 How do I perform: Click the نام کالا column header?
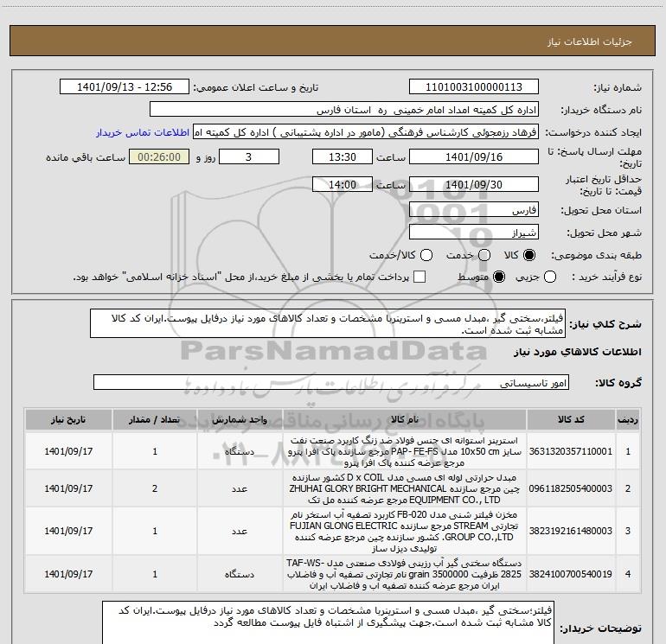[x=405, y=420]
